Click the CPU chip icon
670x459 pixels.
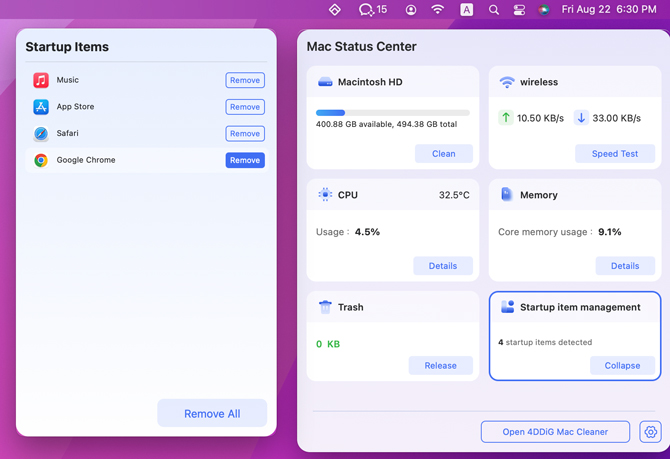325,195
